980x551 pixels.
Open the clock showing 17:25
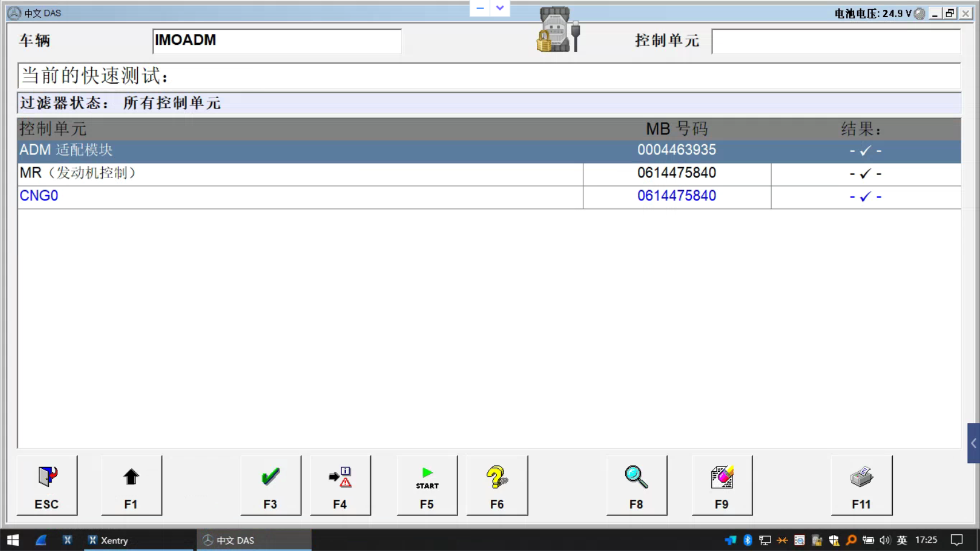pos(926,540)
